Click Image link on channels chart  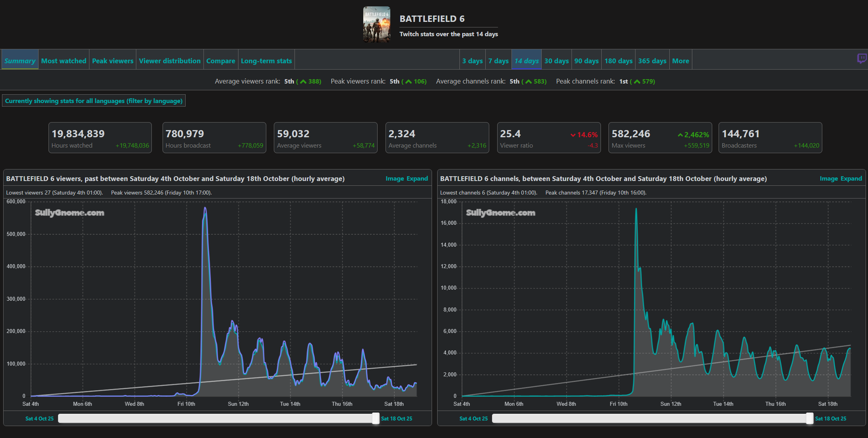click(828, 179)
